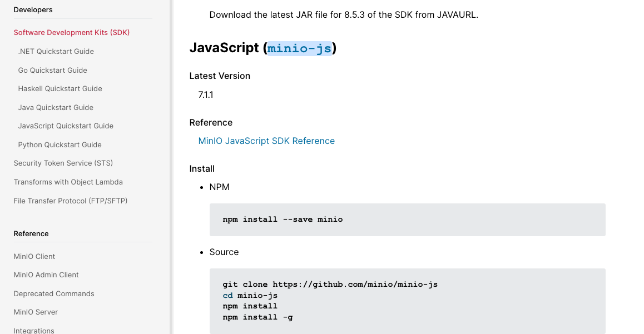Open the Go Quickstart Guide
The image size is (644, 334).
tap(52, 71)
